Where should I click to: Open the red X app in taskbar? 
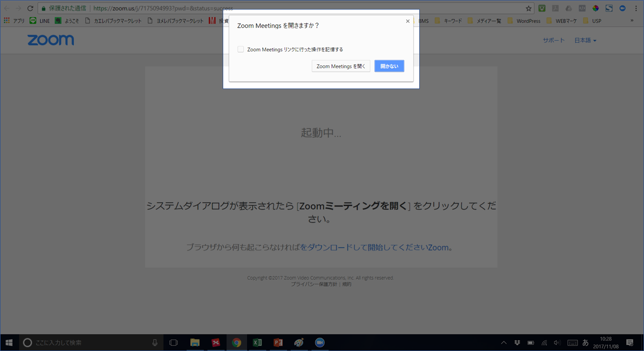[216, 342]
